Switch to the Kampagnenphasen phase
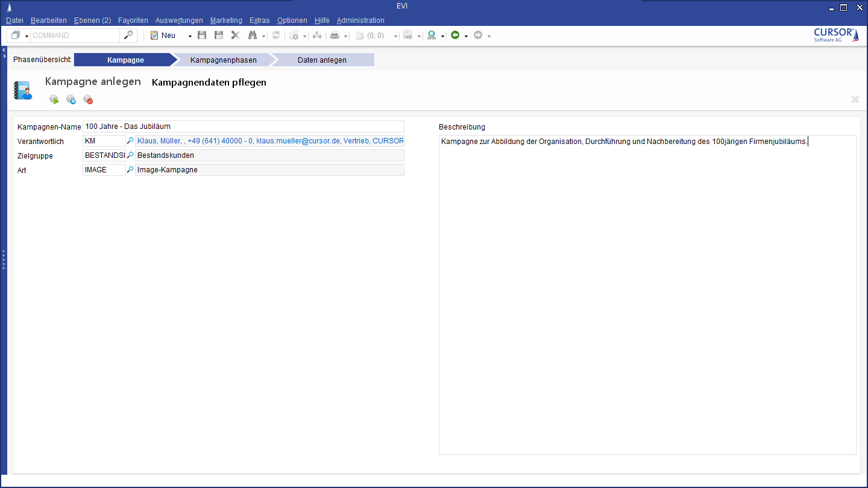The image size is (868, 488). [x=223, y=60]
